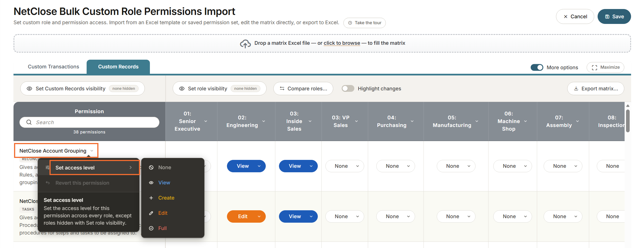Click the scrollbar up arrow
644x248 pixels.
coord(628,106)
